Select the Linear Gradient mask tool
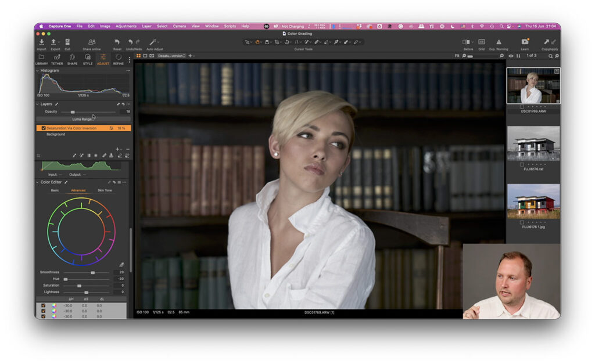595x364 pixels. tap(89, 156)
